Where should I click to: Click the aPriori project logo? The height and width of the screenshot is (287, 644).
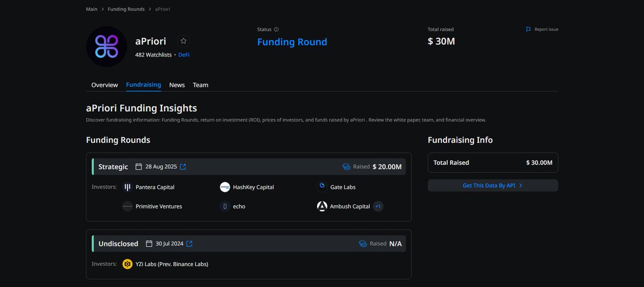pos(106,46)
